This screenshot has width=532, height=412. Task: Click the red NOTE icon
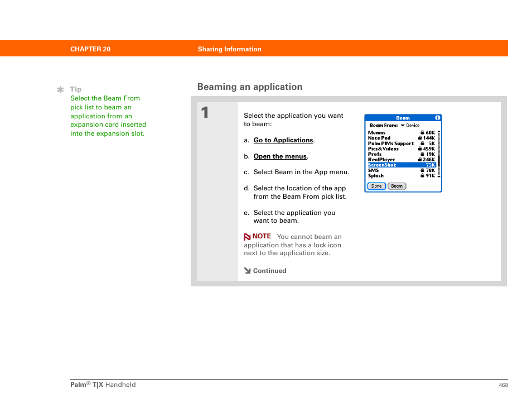(x=247, y=237)
